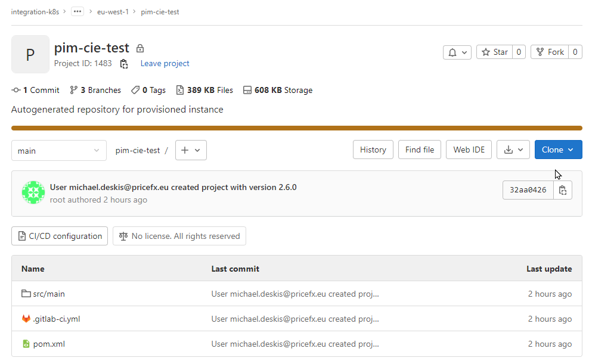Copy commit SHA 32aa0426 to clipboard
The height and width of the screenshot is (364, 589).
click(x=562, y=189)
